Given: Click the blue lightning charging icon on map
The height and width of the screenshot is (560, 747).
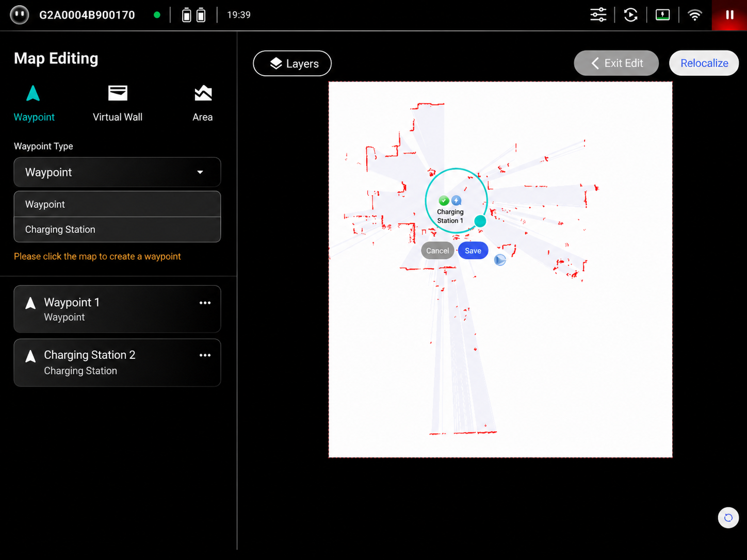Looking at the screenshot, I should point(457,201).
